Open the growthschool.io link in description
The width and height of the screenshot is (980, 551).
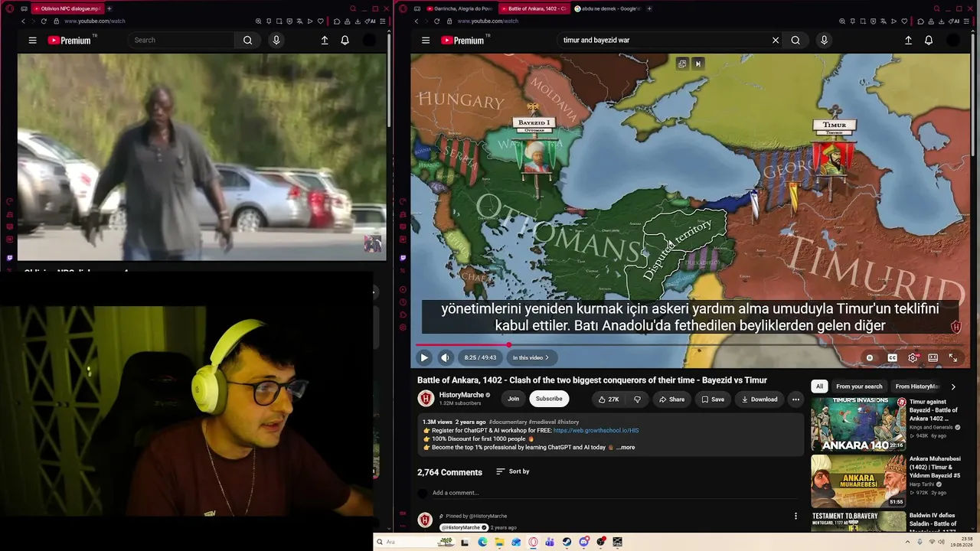pyautogui.click(x=596, y=430)
